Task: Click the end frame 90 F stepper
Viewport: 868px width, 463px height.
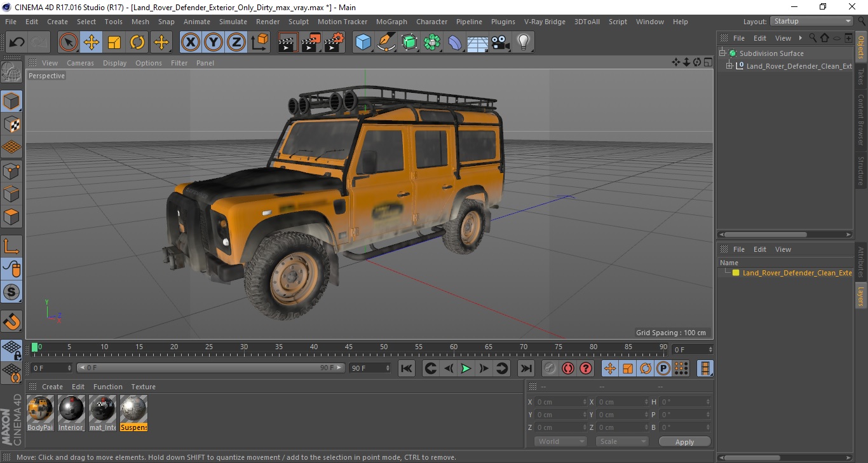Action: [387, 368]
